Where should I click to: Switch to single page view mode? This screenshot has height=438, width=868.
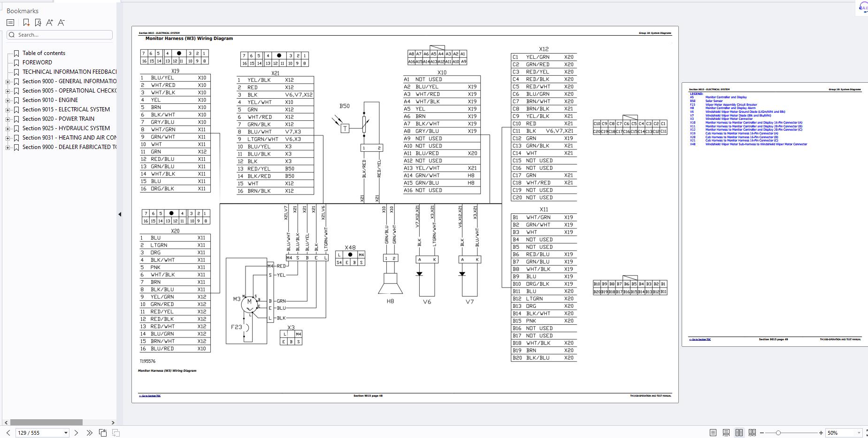[x=713, y=433]
